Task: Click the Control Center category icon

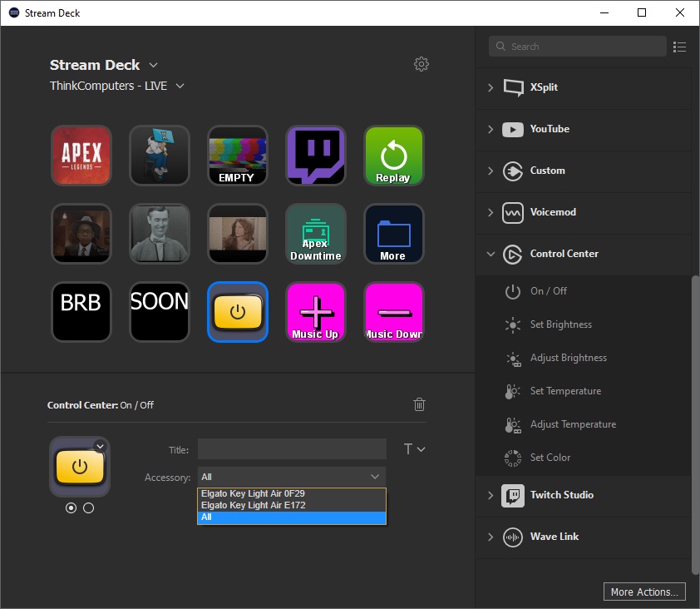Action: click(512, 255)
